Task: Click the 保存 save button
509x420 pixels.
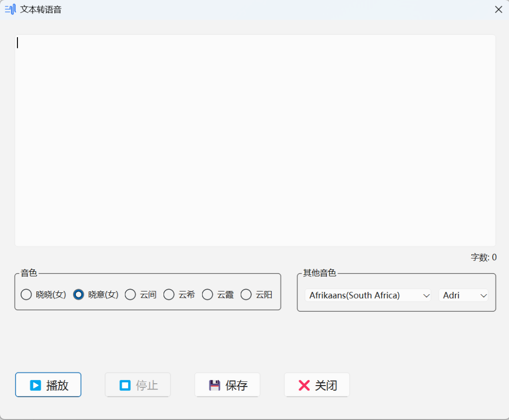Action: 227,385
